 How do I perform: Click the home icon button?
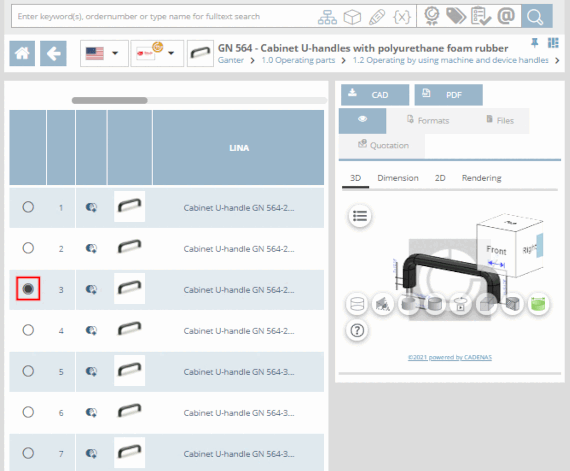22,53
